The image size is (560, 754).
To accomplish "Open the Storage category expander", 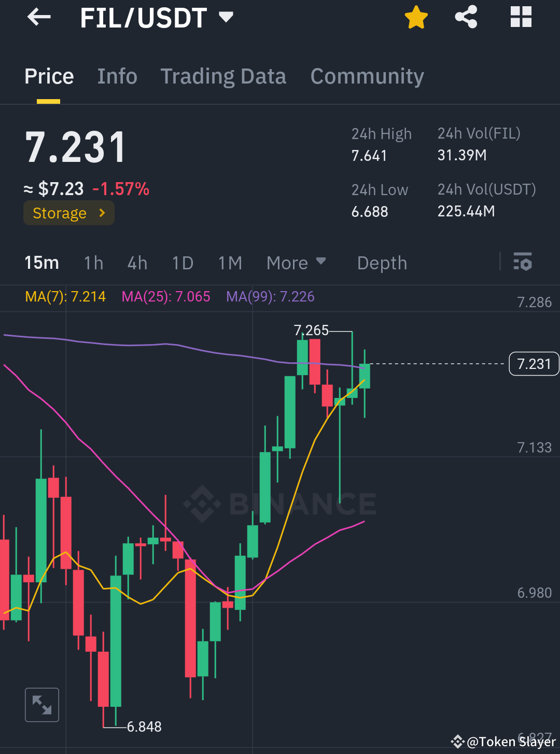I will (68, 213).
